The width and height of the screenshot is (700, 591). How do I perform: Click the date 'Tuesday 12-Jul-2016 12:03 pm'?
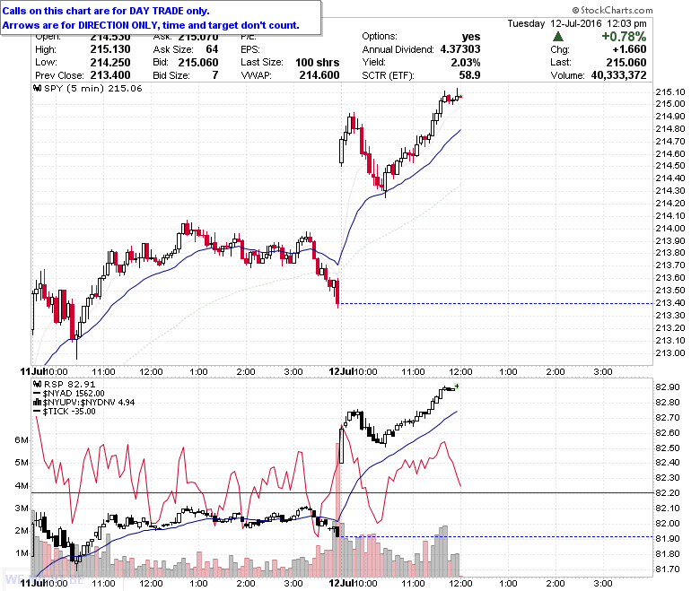click(x=577, y=23)
